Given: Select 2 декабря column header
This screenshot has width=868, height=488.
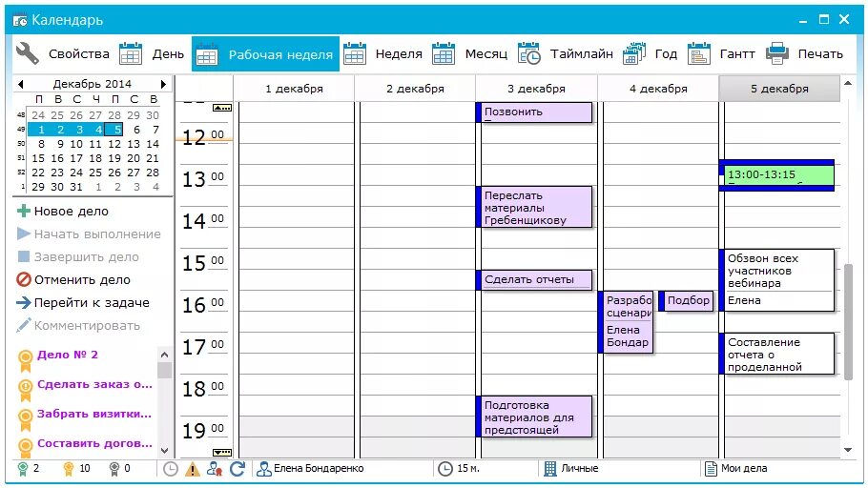Looking at the screenshot, I should tap(415, 89).
